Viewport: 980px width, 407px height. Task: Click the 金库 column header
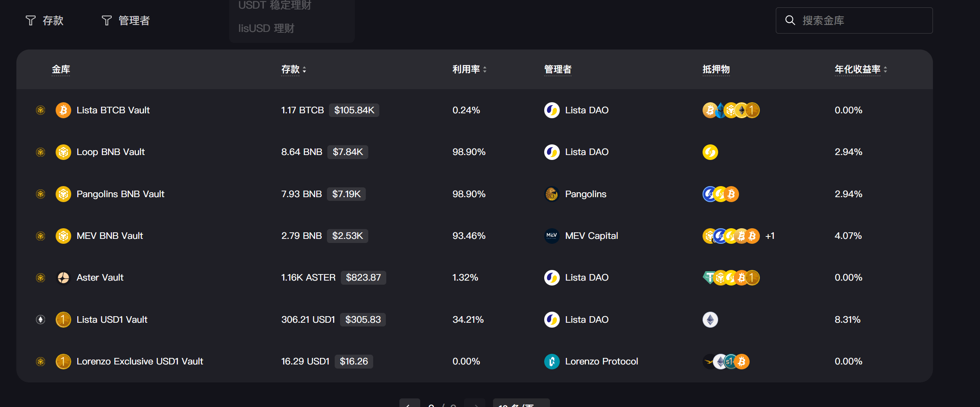61,70
